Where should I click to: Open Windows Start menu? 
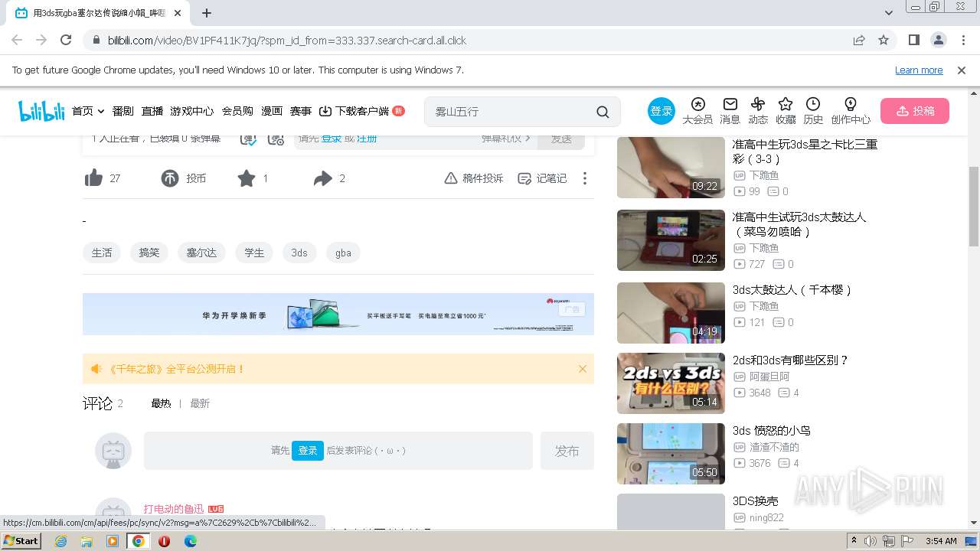click(21, 540)
